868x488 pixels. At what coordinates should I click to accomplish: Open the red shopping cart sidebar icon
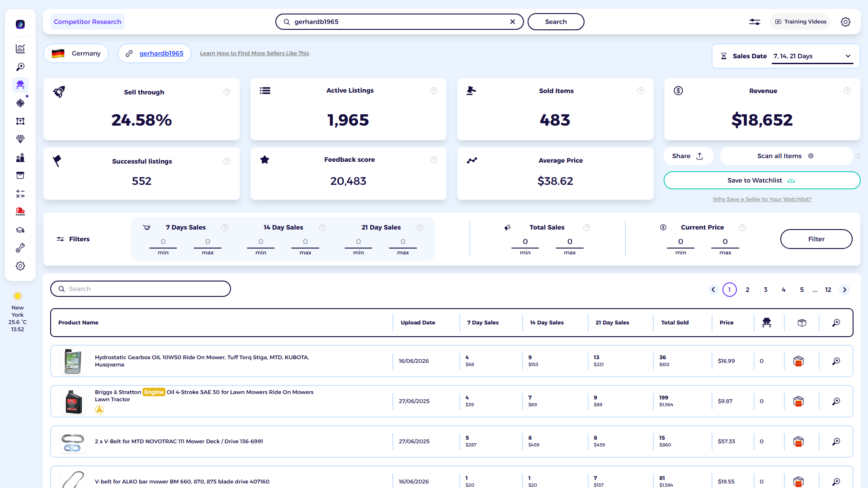20,211
